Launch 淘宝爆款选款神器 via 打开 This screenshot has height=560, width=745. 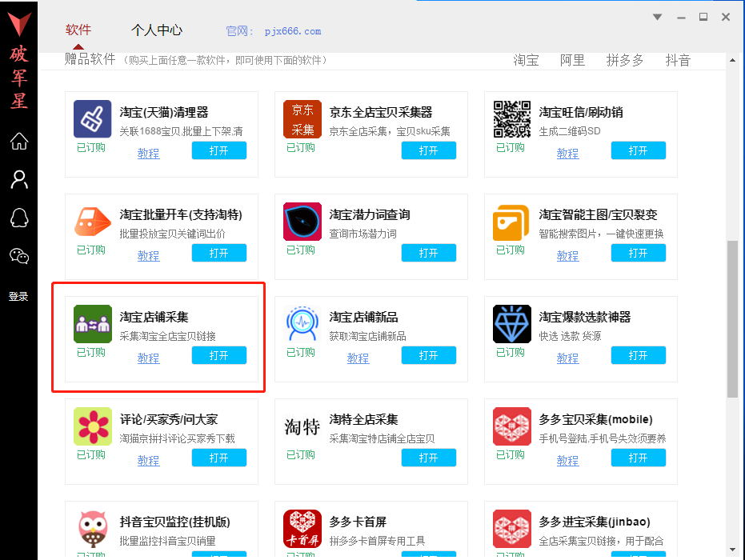638,355
